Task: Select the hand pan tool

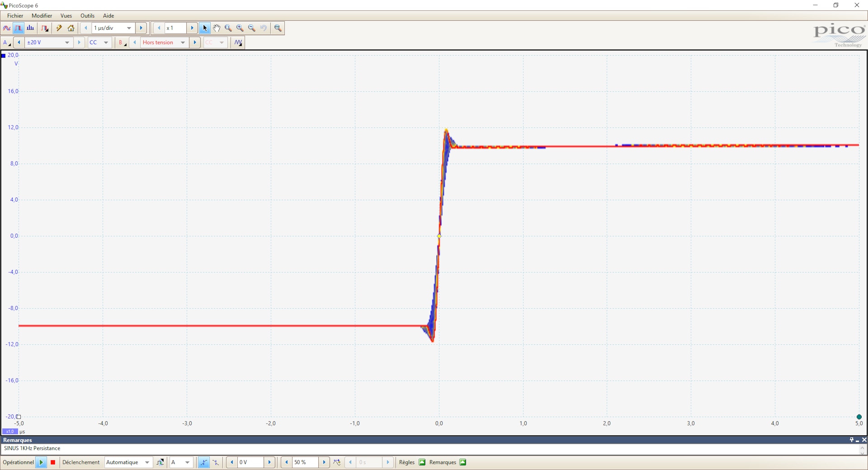Action: click(x=217, y=28)
